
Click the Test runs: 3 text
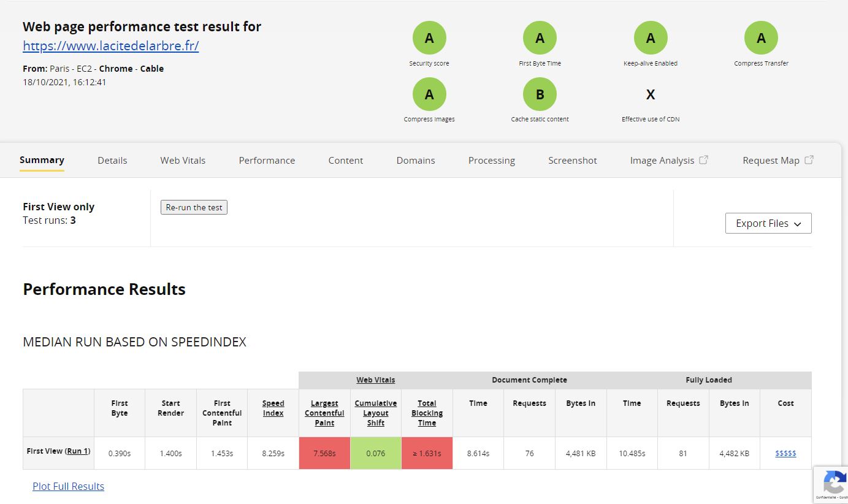pyautogui.click(x=49, y=220)
